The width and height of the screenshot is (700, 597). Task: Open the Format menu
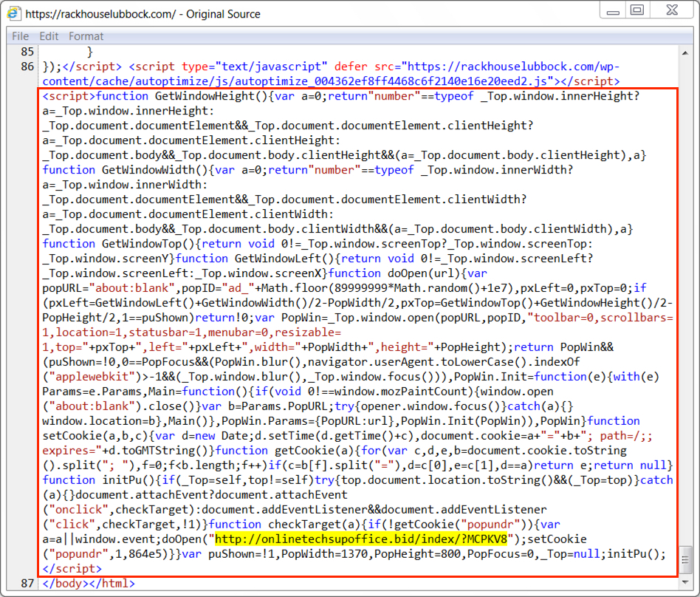tap(86, 36)
